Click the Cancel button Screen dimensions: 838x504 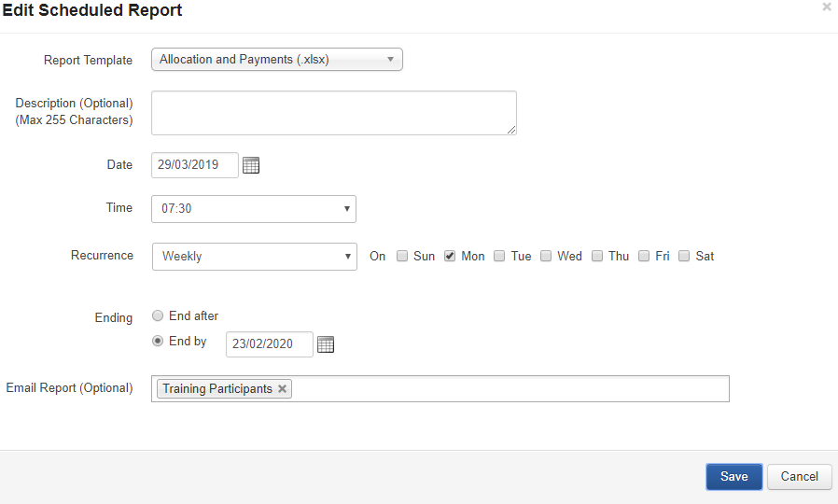tap(799, 477)
